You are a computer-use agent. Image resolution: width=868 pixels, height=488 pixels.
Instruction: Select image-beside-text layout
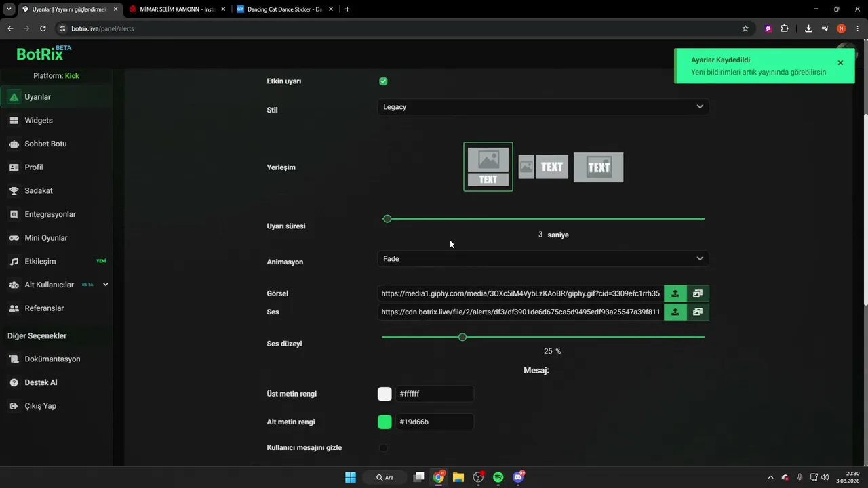pos(543,167)
